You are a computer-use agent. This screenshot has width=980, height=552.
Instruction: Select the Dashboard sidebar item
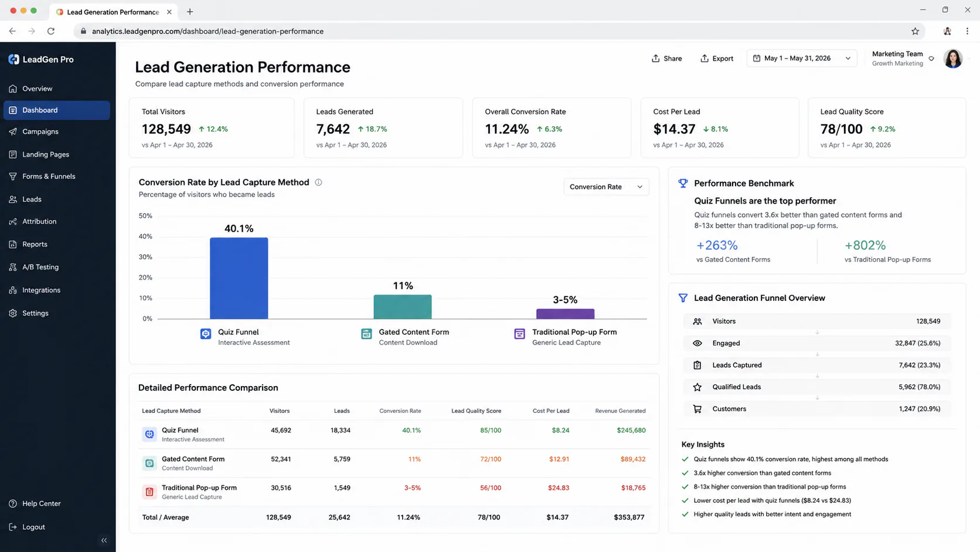57,110
